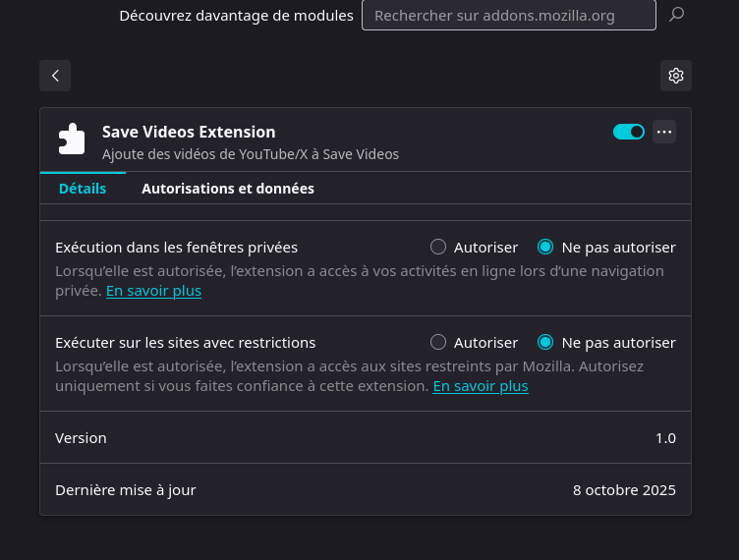Viewport: 739px width, 560px height.
Task: Open the gear tools menu for modules
Action: point(675,76)
